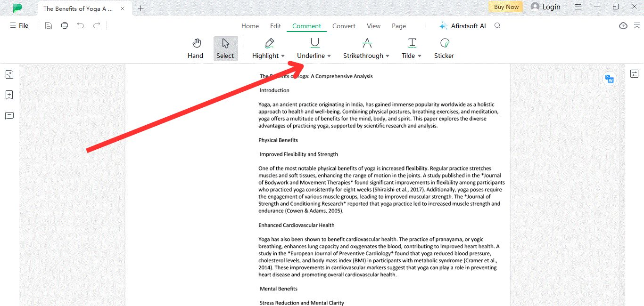This screenshot has width=644, height=306.
Task: Click the Undo arrow icon
Action: coord(81,26)
